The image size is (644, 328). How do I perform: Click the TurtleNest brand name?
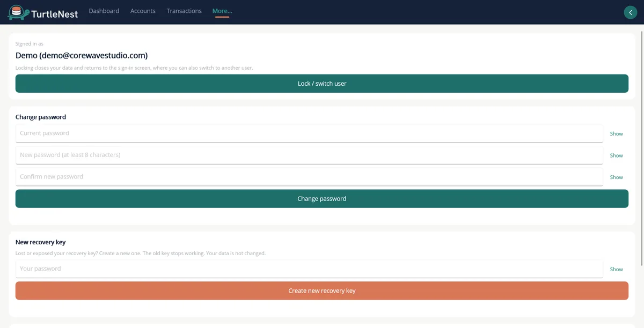coord(54,14)
